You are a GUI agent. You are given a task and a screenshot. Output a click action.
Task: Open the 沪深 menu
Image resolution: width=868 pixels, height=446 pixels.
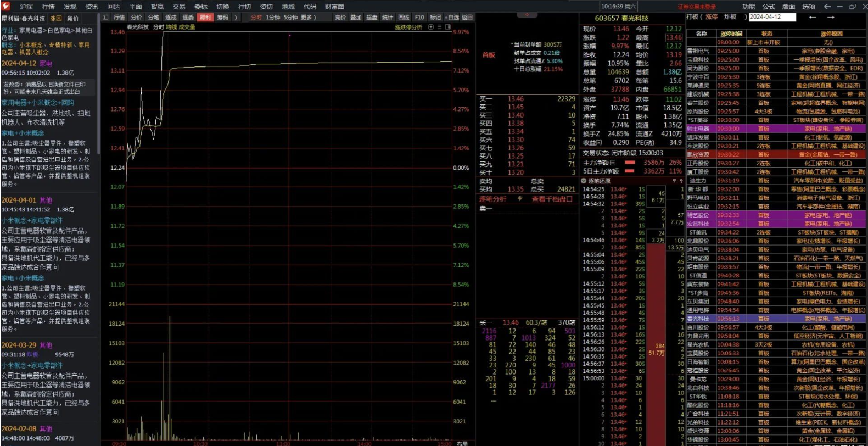[26, 7]
